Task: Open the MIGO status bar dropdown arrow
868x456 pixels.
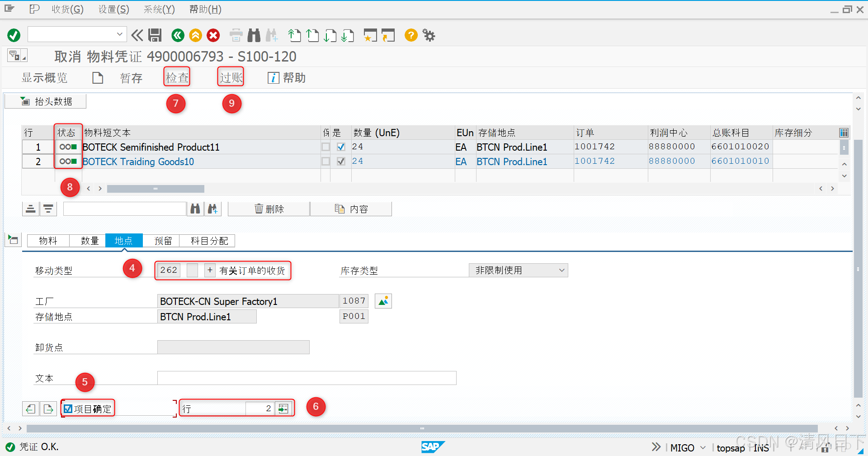Action: [x=703, y=447]
